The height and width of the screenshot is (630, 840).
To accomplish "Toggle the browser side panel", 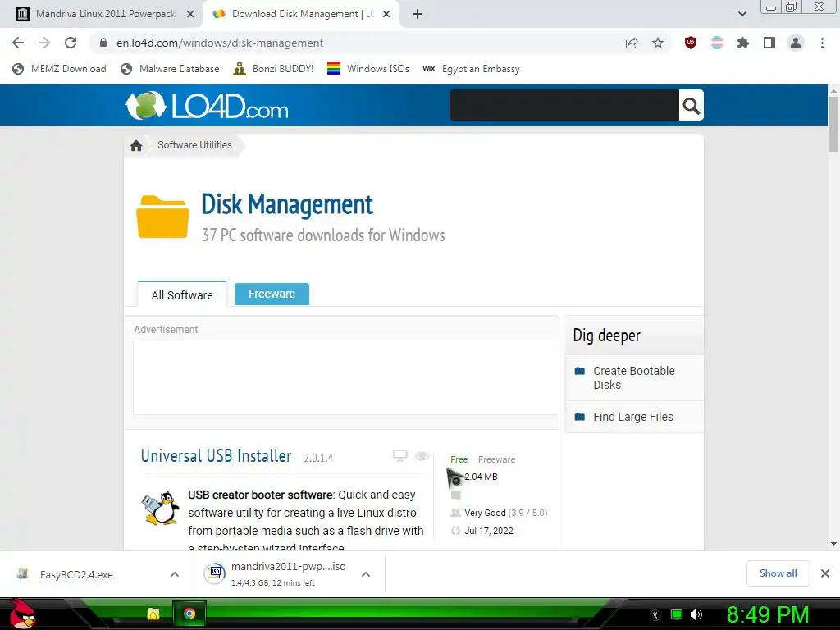I will (x=769, y=43).
